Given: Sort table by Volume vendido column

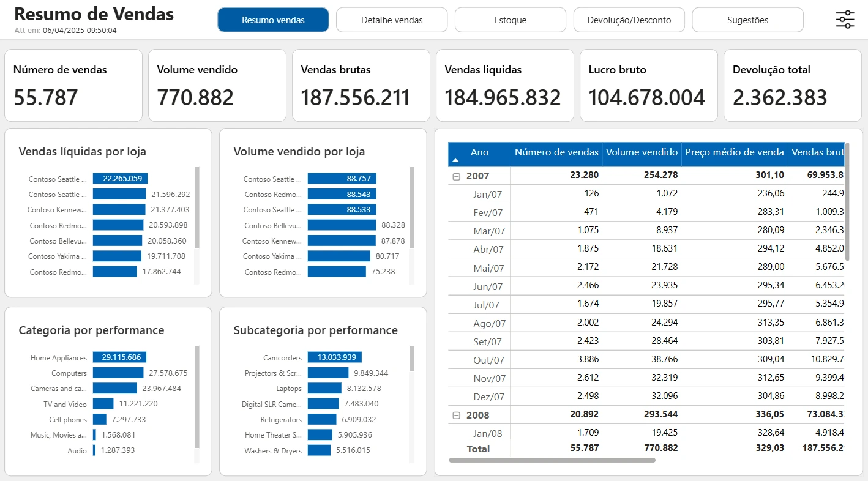Looking at the screenshot, I should [x=642, y=152].
